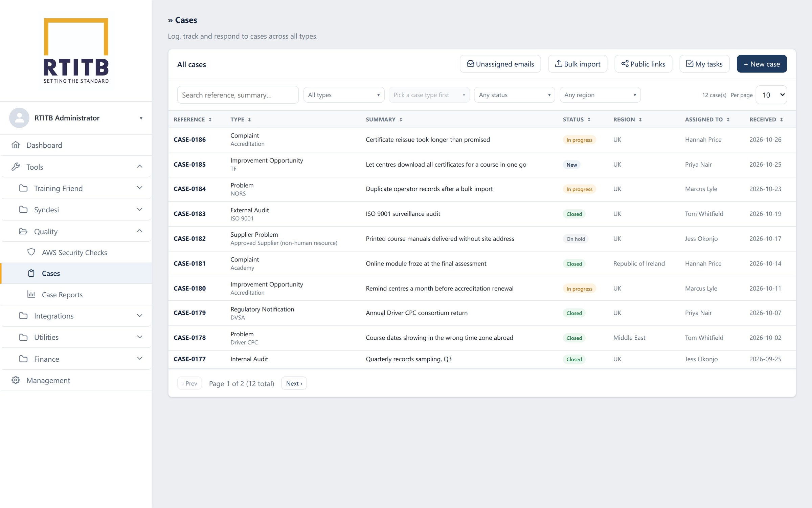Change the Per page count selector
The image size is (812, 508).
[x=771, y=95]
